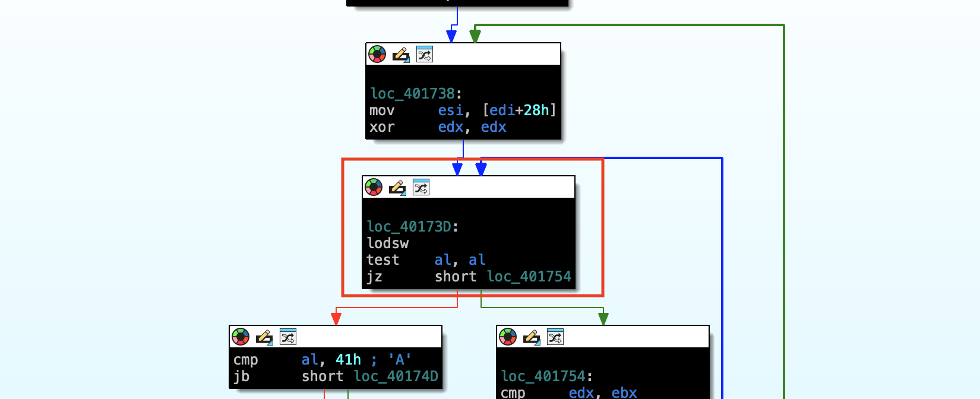
Task: Click color wheel icon in cmp al, 41h node
Action: tap(241, 337)
